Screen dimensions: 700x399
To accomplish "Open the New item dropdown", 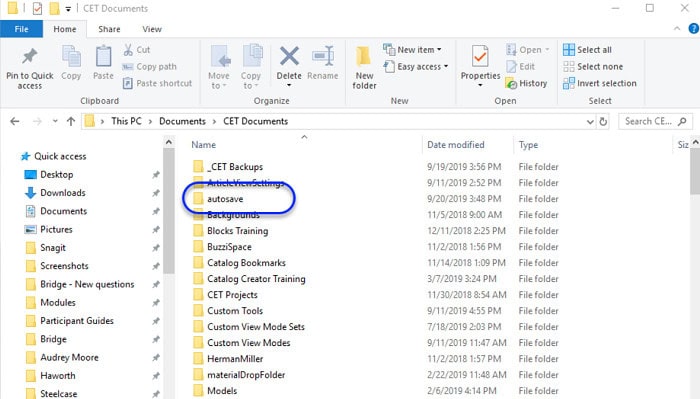I will click(412, 50).
